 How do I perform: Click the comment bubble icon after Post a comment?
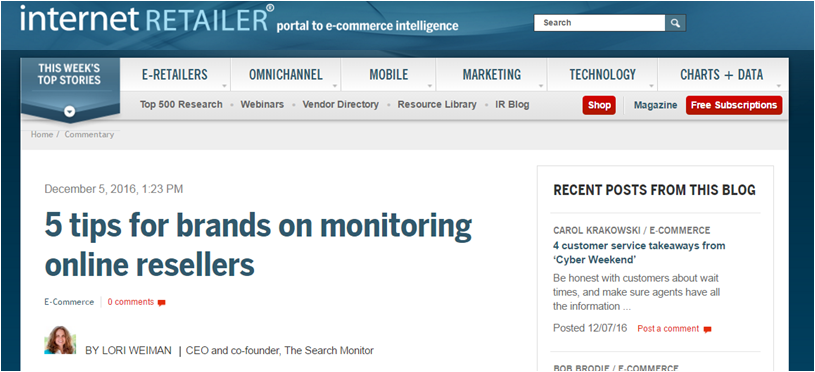click(707, 329)
